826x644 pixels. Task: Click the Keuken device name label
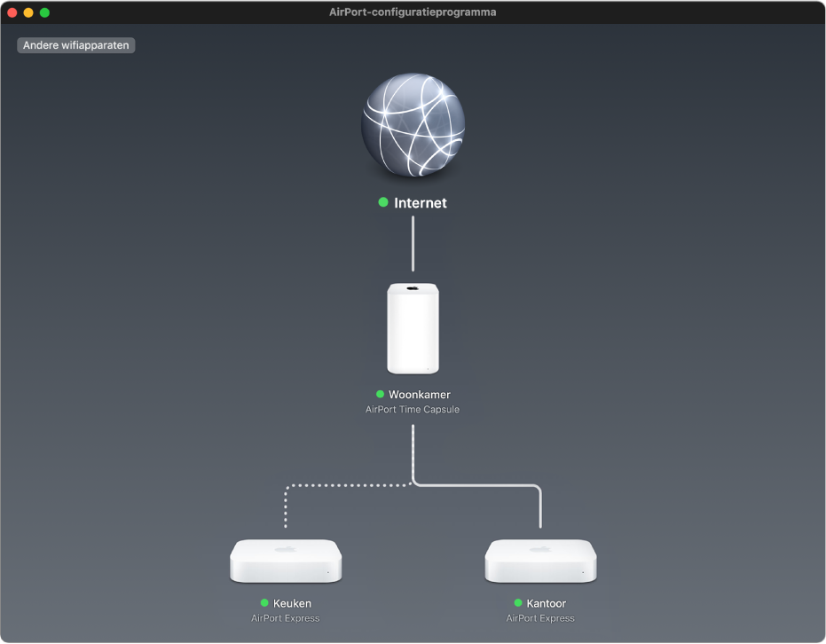click(x=292, y=603)
